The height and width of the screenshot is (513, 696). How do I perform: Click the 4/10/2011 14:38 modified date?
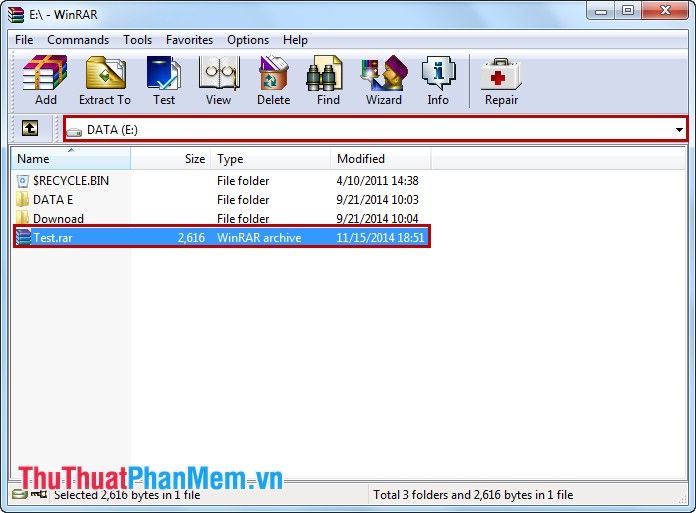(377, 181)
